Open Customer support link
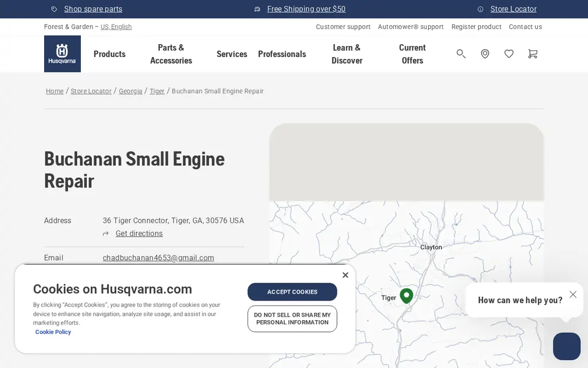This screenshot has height=368, width=588. click(x=343, y=26)
